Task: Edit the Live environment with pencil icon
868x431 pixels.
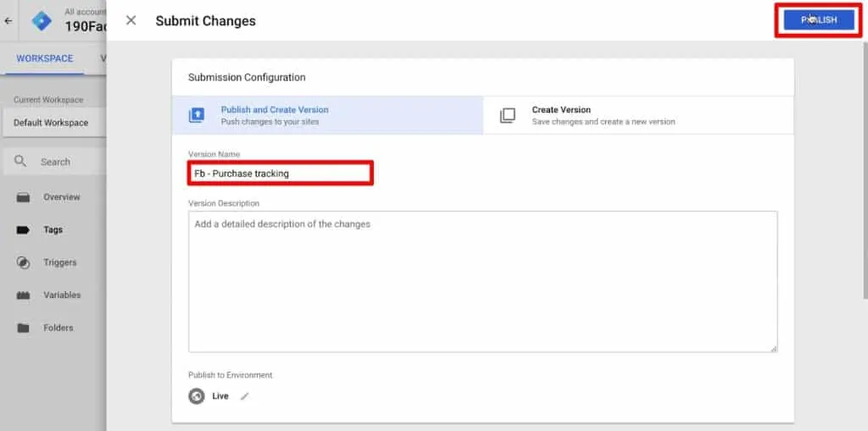Action: (x=245, y=396)
